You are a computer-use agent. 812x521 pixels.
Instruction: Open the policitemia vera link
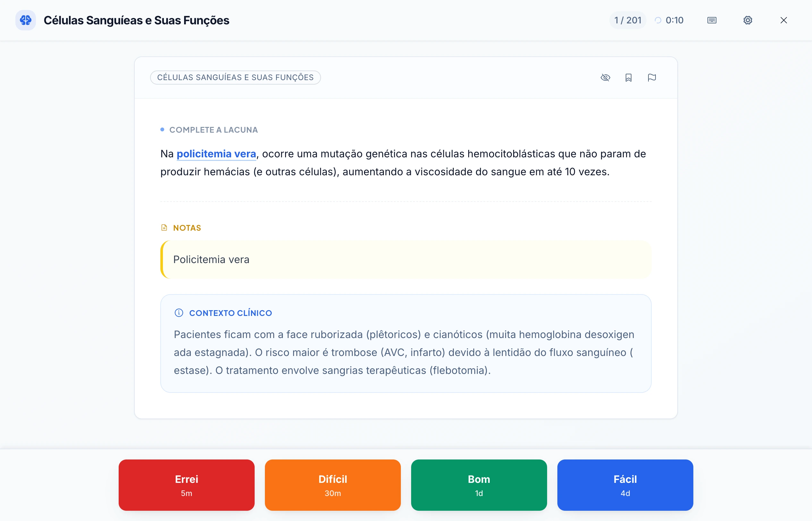pyautogui.click(x=216, y=153)
